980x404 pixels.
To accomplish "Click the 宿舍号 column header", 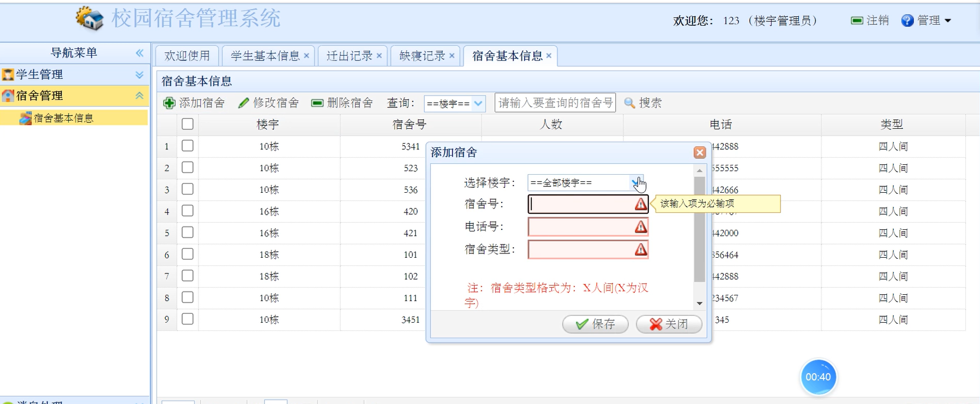I will click(x=410, y=124).
